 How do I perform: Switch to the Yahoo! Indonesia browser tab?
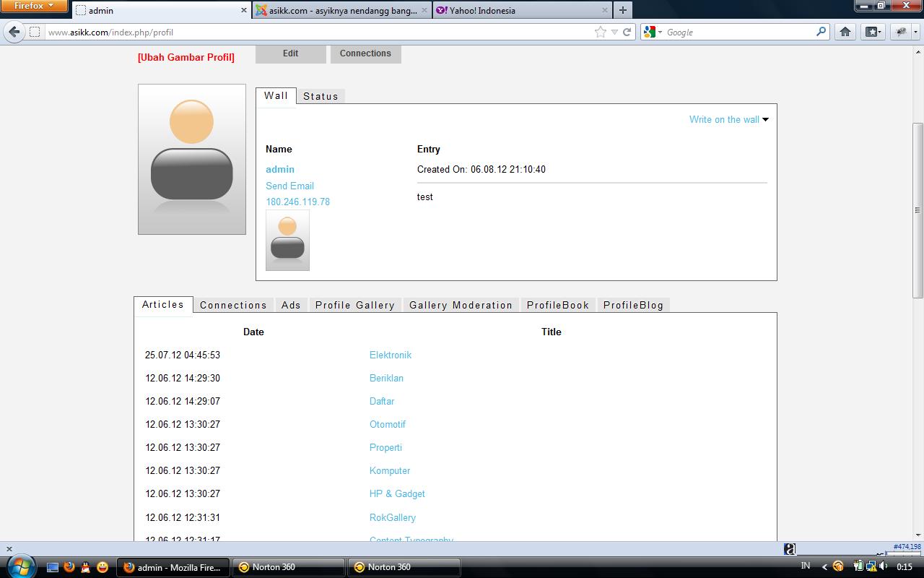tap(523, 10)
